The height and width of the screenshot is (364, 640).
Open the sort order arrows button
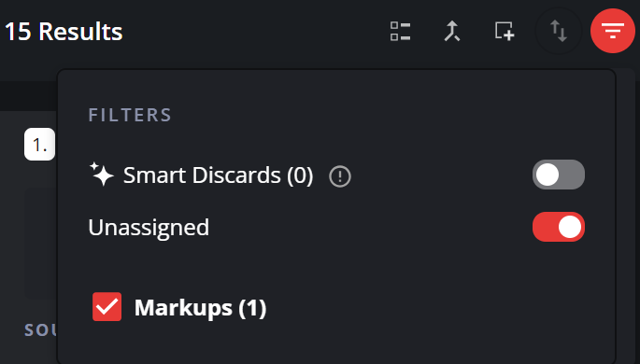(x=559, y=31)
